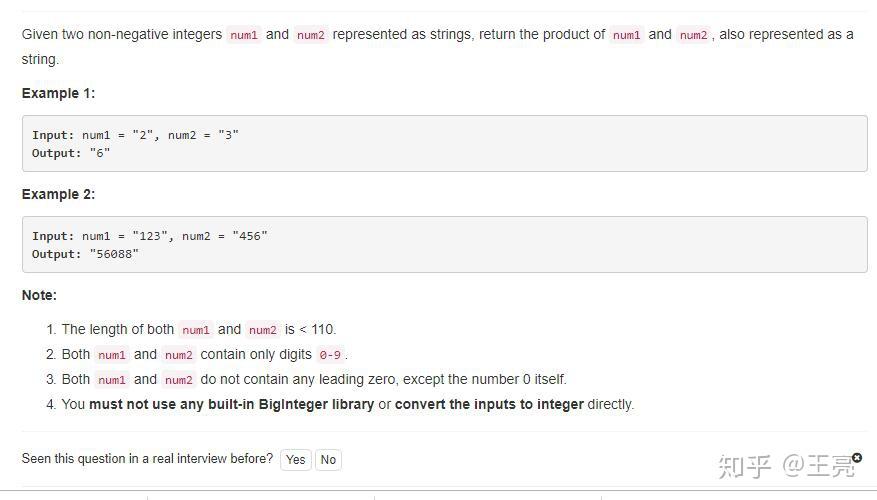Answer Yes to the interview question

click(295, 460)
